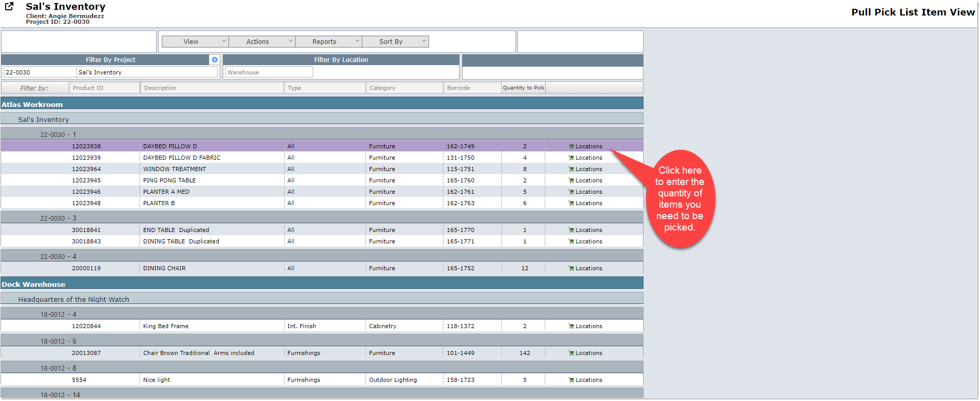Click quantity 142 for Chair Brown Traditional
Screen dimensions: 980x401
(x=525, y=353)
